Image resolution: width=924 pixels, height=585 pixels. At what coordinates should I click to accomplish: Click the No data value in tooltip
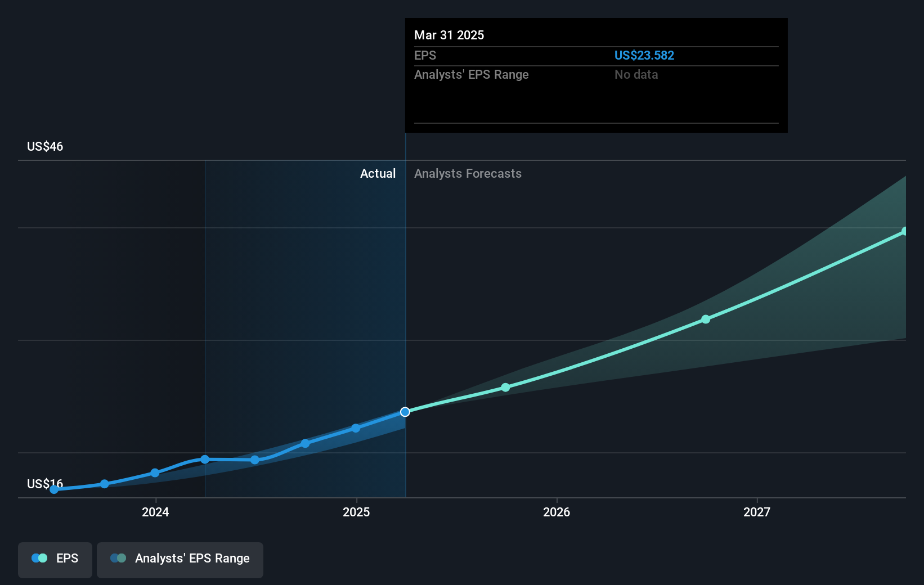pos(636,74)
